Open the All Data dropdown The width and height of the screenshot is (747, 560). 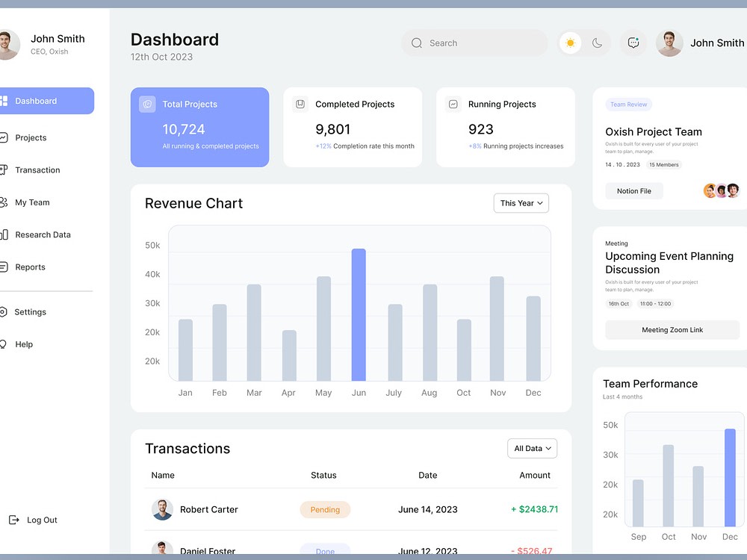(x=532, y=449)
